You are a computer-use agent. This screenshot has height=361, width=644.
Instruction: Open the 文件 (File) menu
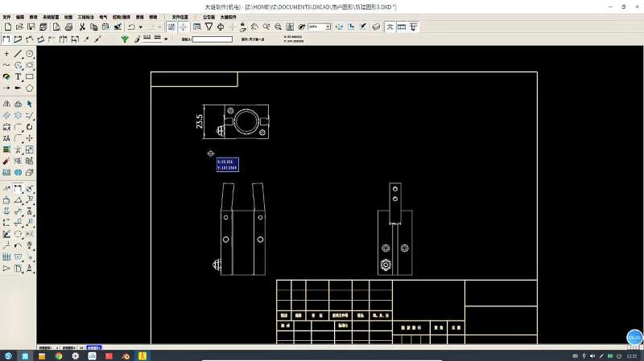7,16
